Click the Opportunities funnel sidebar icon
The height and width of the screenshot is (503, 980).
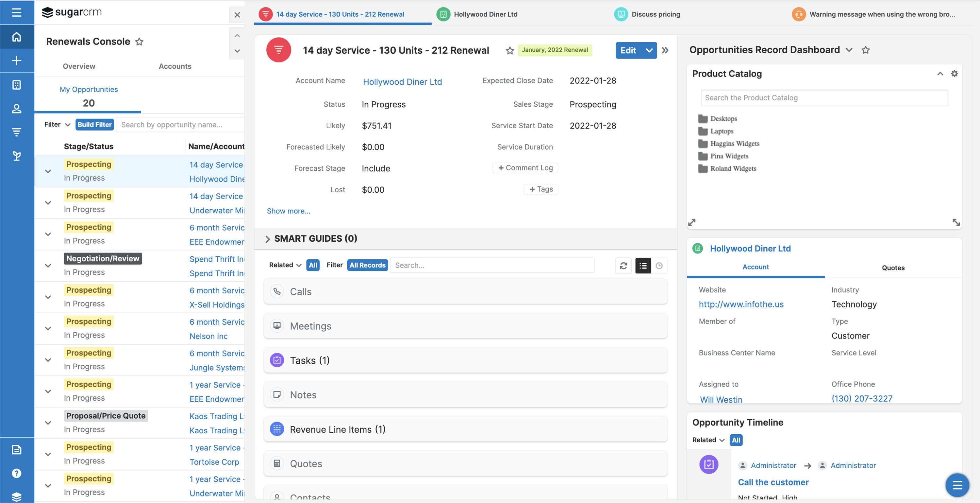tap(16, 132)
